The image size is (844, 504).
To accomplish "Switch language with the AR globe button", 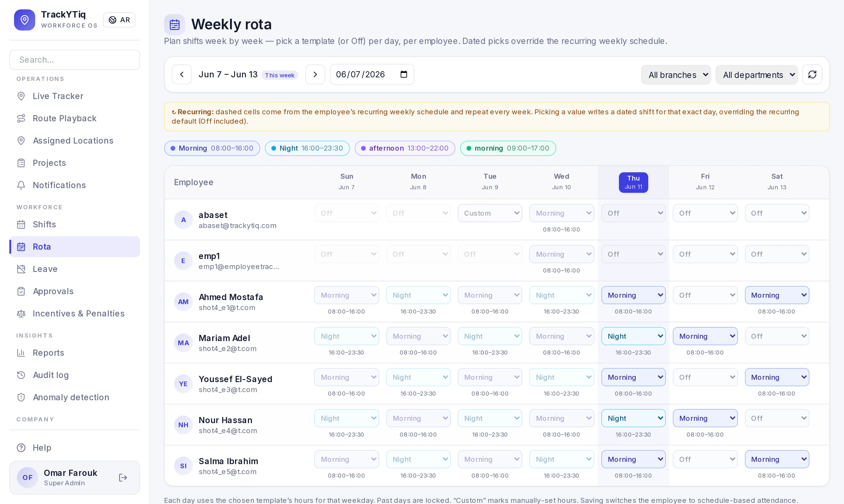I will click(119, 20).
